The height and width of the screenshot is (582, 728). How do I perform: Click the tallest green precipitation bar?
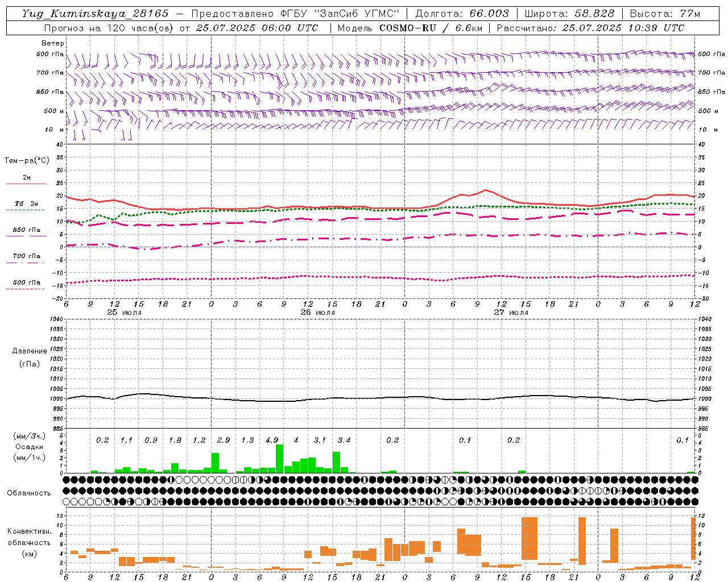279,459
